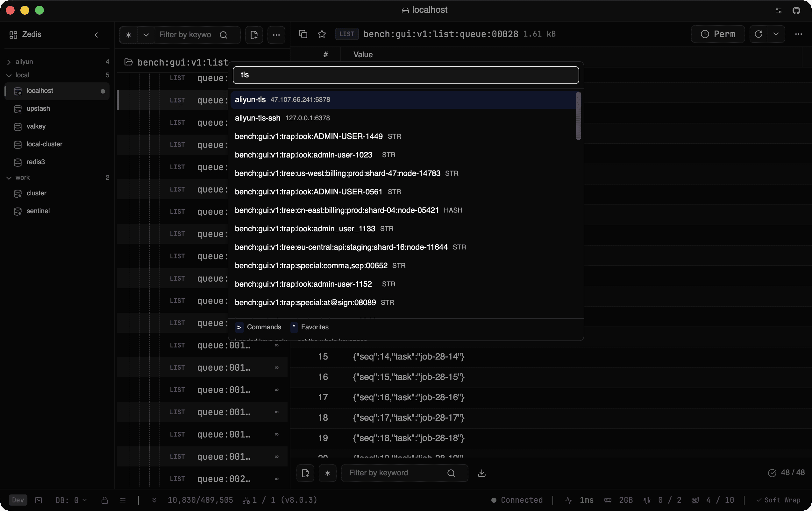Viewport: 812px width, 511px height.
Task: Click the Favorites mode hint
Action: 310,327
